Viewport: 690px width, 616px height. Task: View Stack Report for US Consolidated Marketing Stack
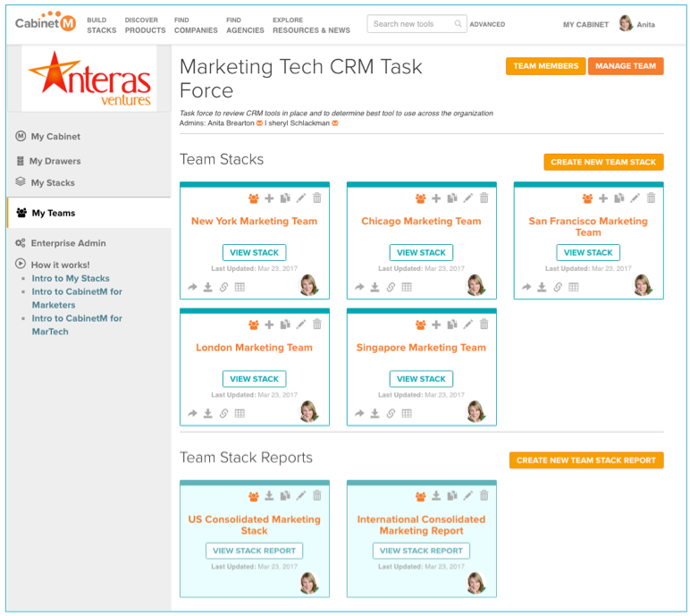(255, 551)
